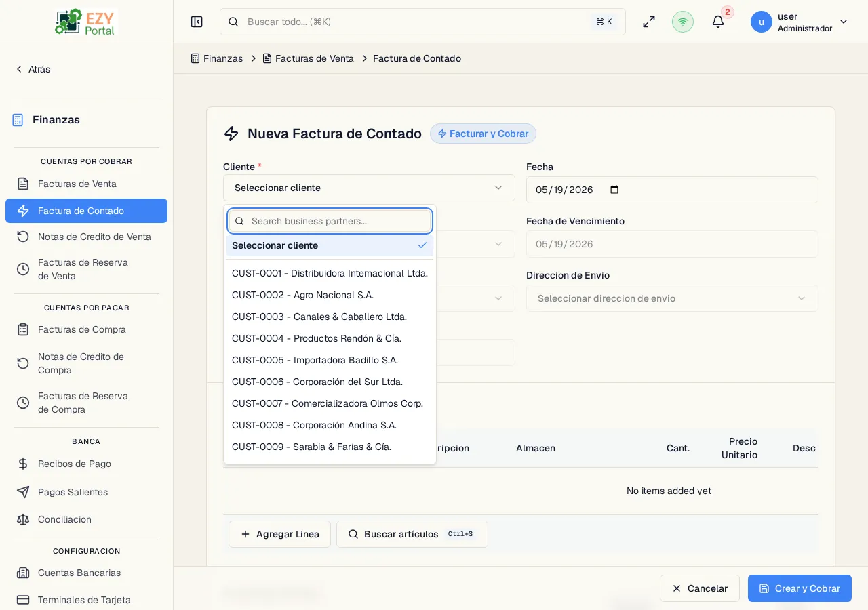868x610 pixels.
Task: Click Facturar y Cobrar badge
Action: tap(483, 134)
